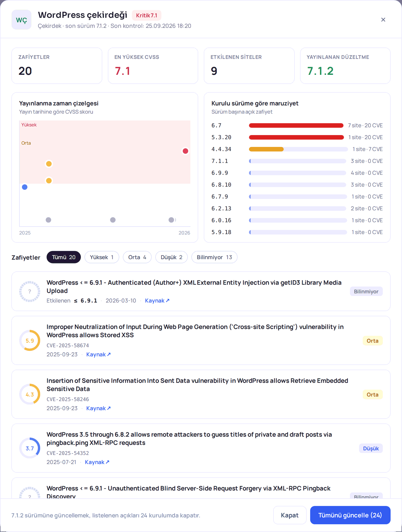Viewport: 402px width, 532px height.
Task: Click the '4 site · 0 CVE' label
Action: point(367,173)
